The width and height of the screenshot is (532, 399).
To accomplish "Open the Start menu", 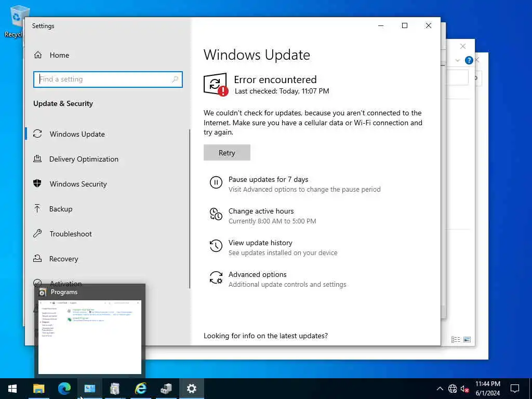I will point(12,389).
